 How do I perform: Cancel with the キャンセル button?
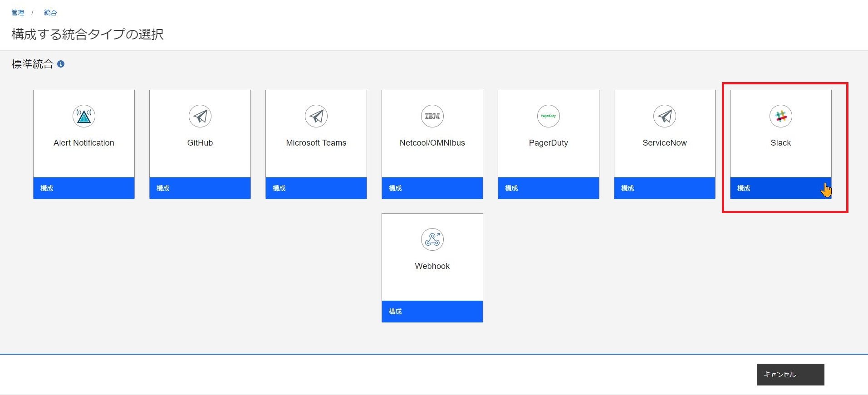pos(790,375)
